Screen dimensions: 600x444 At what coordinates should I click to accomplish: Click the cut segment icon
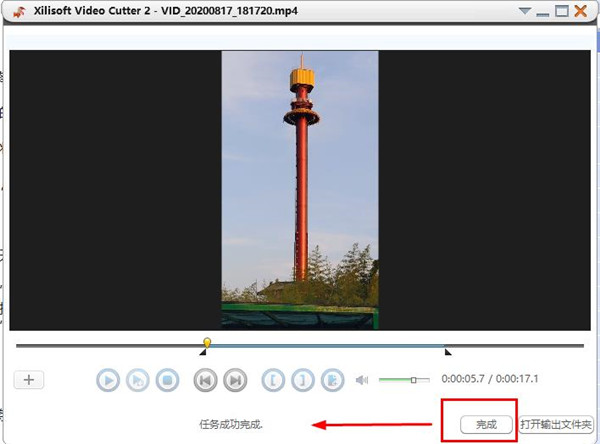click(x=333, y=380)
